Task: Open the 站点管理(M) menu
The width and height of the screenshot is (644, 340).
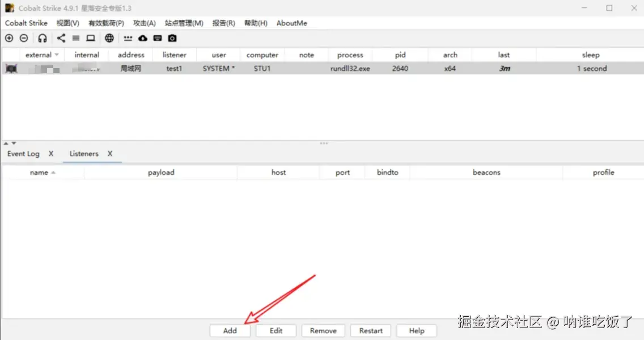Action: (x=184, y=23)
